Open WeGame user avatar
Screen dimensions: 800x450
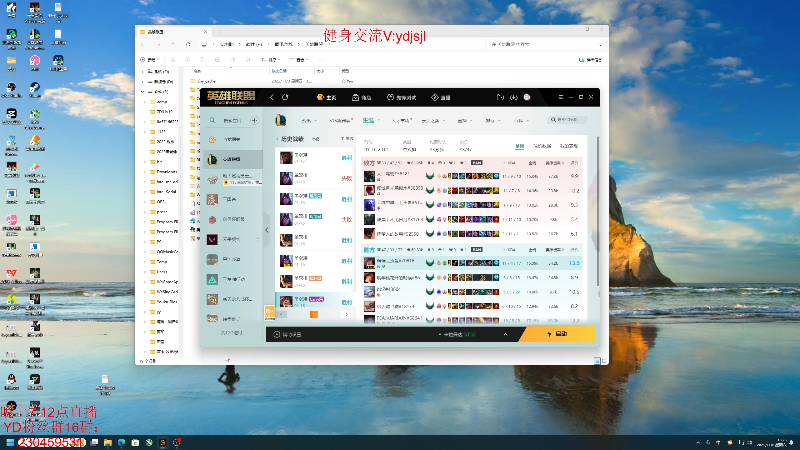pyautogui.click(x=527, y=97)
